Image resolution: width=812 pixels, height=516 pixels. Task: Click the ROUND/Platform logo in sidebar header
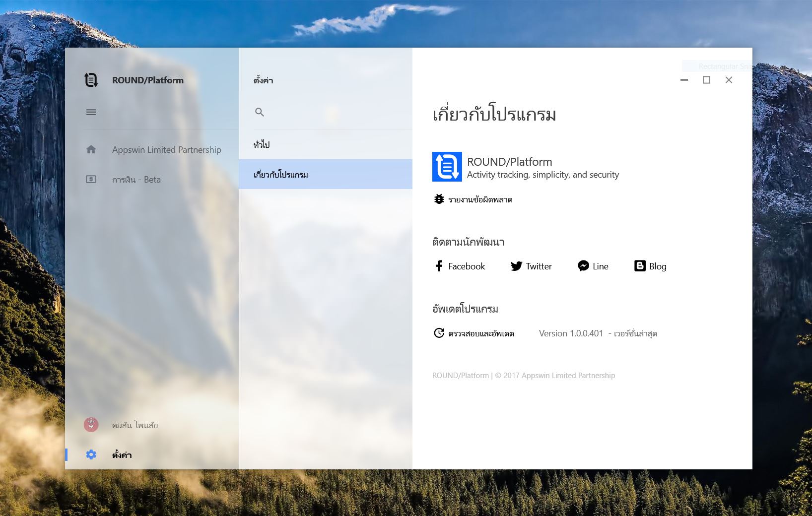click(x=91, y=80)
